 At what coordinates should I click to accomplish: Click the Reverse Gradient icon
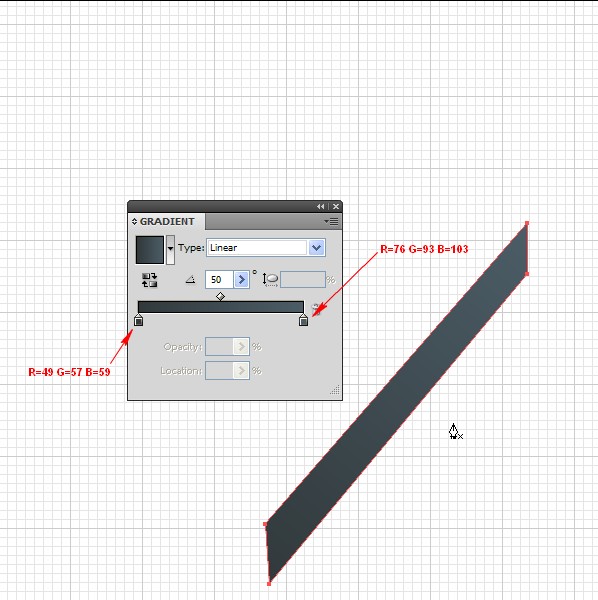click(149, 280)
